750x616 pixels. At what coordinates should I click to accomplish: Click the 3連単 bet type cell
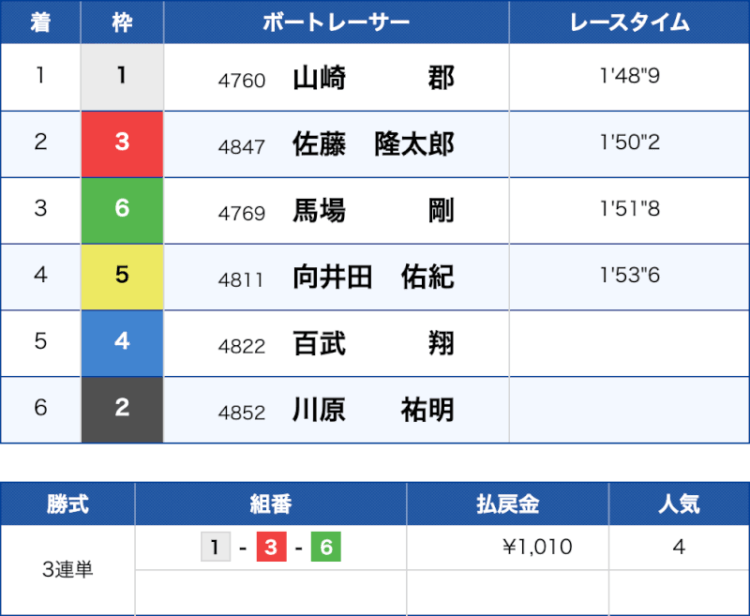pos(67,570)
